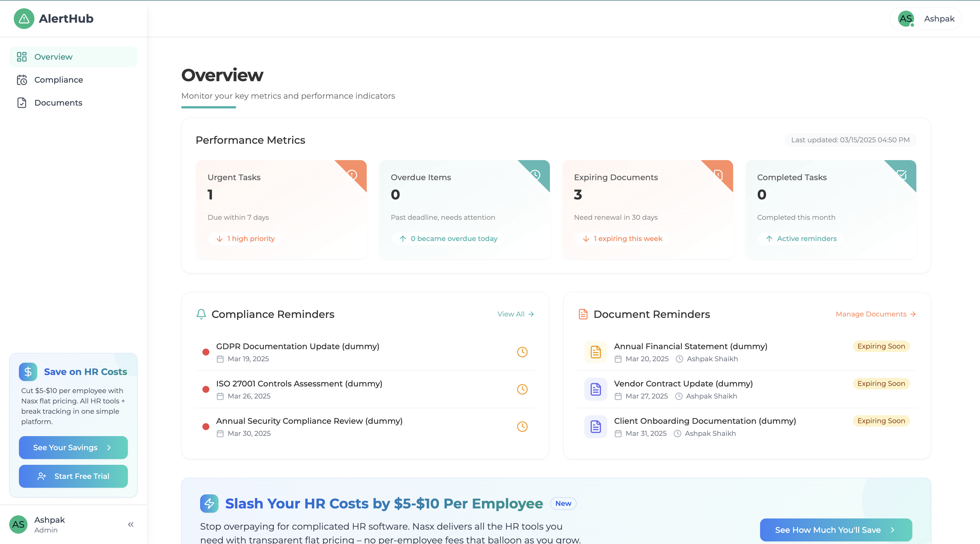Click Expiring Soon badge for Client Onboarding Documentation

coord(881,421)
